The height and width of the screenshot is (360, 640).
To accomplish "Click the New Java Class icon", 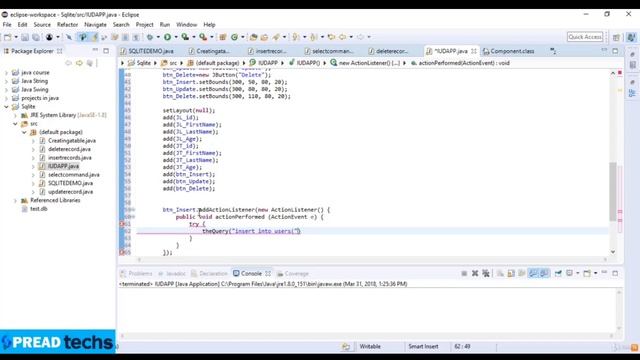I will click(x=235, y=37).
